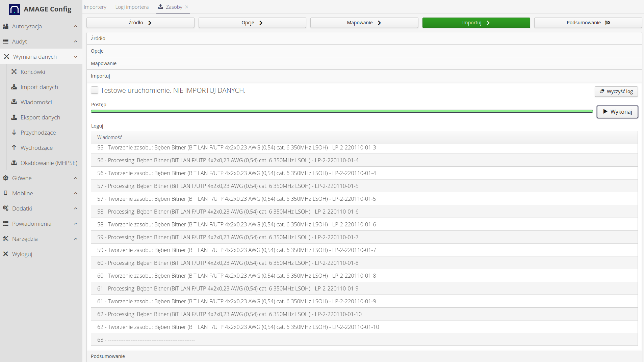This screenshot has width=644, height=362.
Task: Click the Końcówki icon in sidebar
Action: click(x=14, y=72)
